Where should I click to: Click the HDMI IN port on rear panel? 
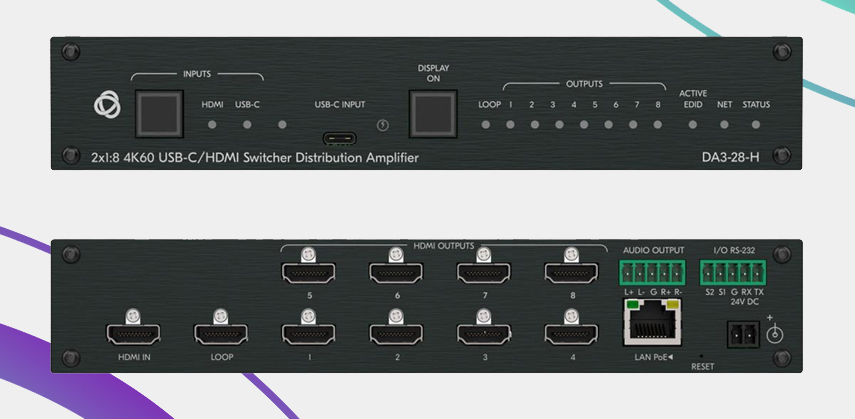pyautogui.click(x=133, y=334)
